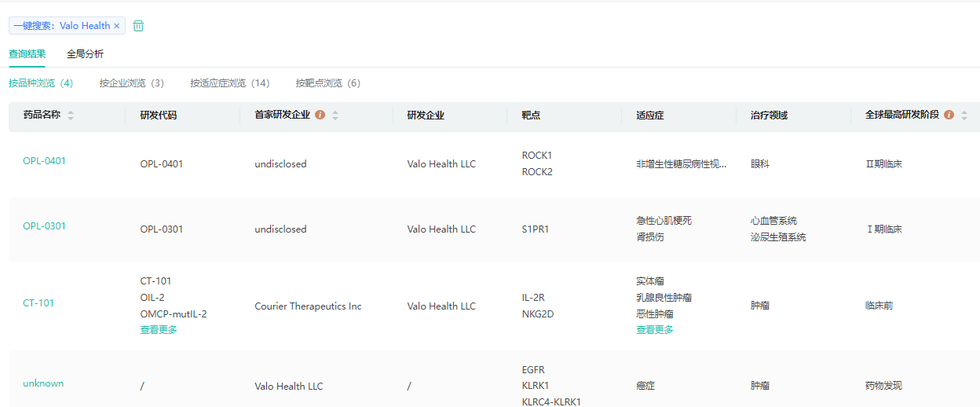
Task: Click 泌尿生殖系统 therapeutic area
Action: point(778,237)
